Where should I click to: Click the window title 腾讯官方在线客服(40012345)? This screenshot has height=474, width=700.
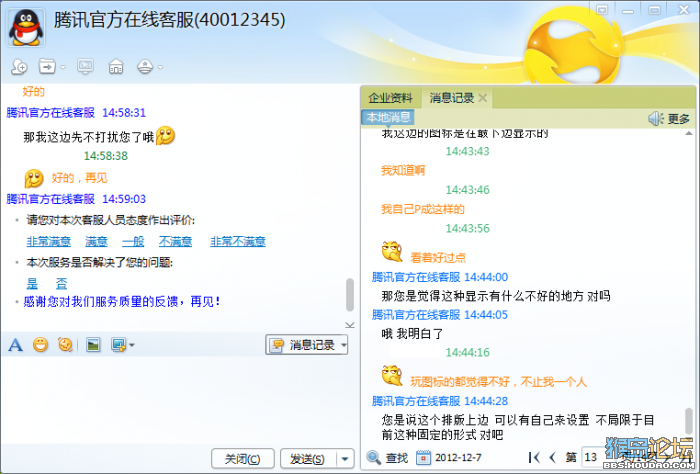[169, 20]
